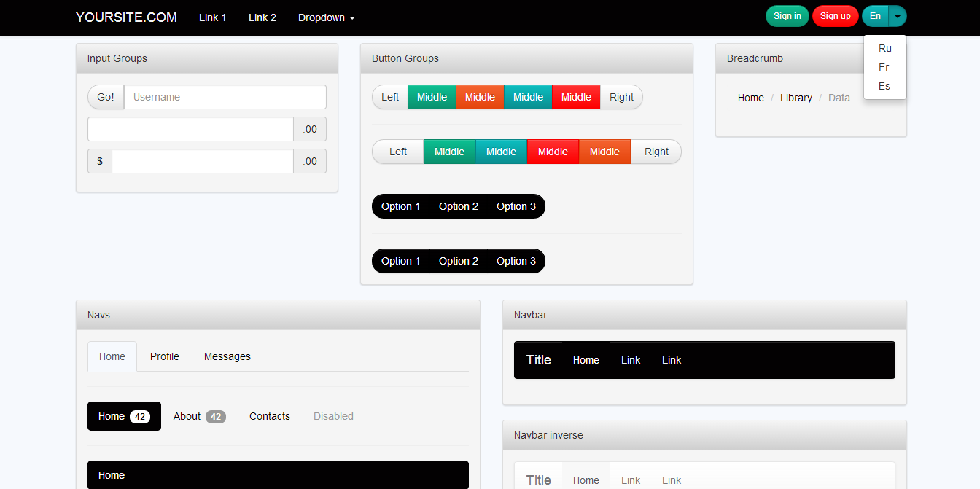
Task: Select the About pill with 42 badge
Action: pyautogui.click(x=199, y=416)
